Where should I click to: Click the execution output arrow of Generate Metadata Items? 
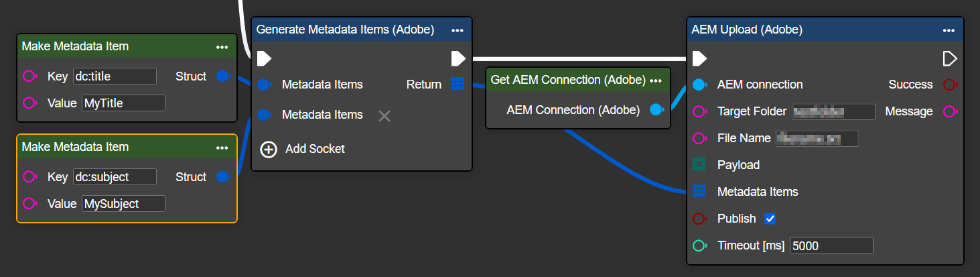point(458,58)
